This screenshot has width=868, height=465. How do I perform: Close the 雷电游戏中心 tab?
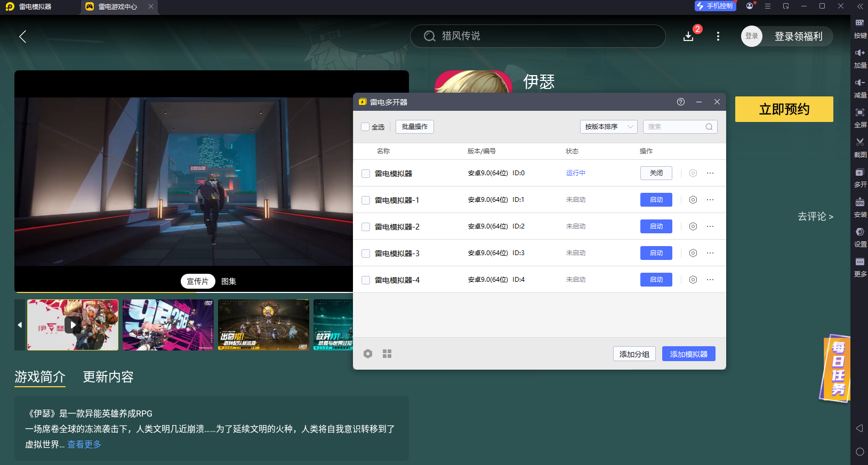[151, 6]
